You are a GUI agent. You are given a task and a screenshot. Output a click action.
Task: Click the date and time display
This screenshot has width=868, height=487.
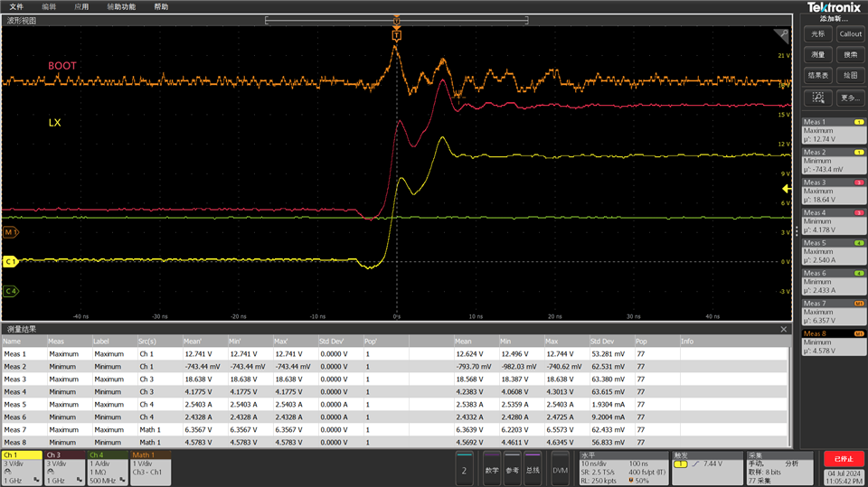[x=844, y=478]
